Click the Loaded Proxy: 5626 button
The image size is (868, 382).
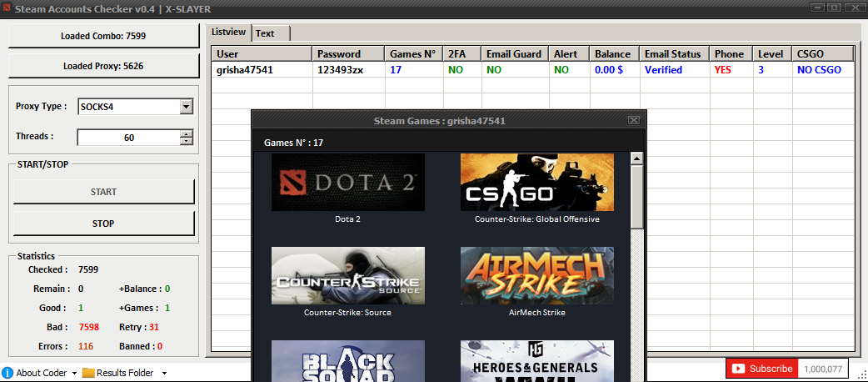click(103, 66)
